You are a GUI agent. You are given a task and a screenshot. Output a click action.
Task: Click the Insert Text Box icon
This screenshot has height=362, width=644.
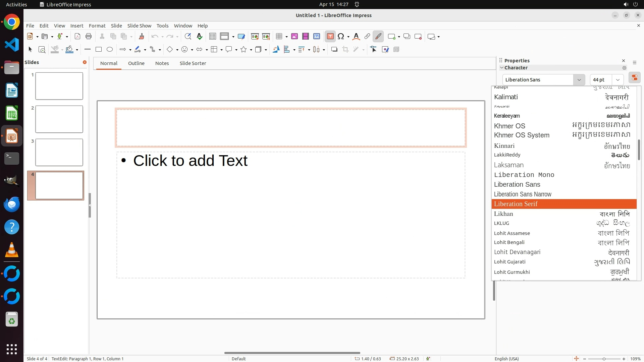330,37
